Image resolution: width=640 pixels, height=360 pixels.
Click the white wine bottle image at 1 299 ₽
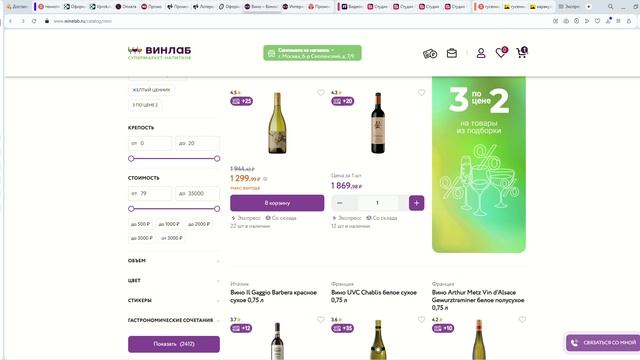277,123
